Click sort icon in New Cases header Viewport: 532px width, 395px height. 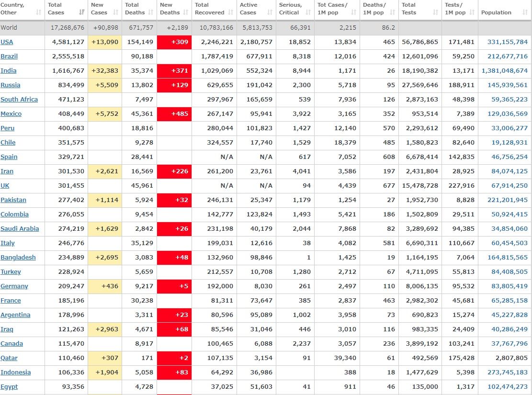pos(116,12)
